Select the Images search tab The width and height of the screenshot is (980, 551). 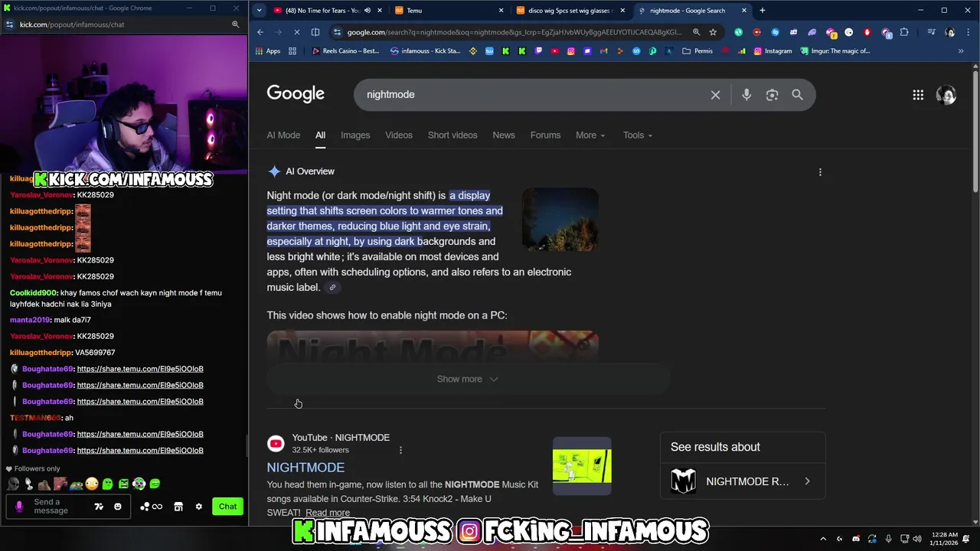click(355, 135)
